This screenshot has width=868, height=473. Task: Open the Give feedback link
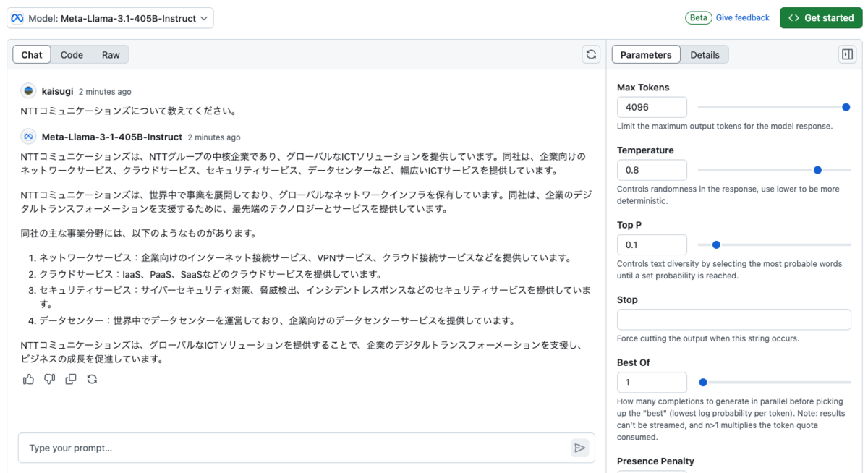click(742, 17)
